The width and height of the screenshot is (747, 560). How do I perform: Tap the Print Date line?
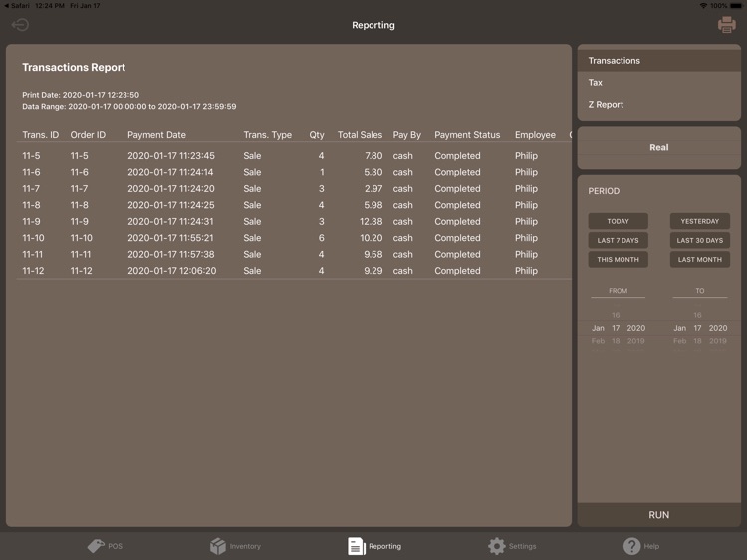tap(81, 95)
